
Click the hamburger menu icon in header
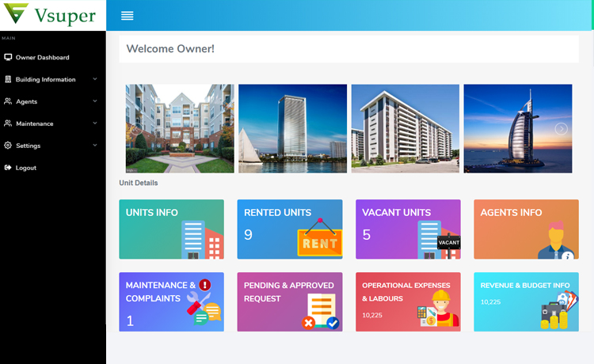click(x=127, y=16)
